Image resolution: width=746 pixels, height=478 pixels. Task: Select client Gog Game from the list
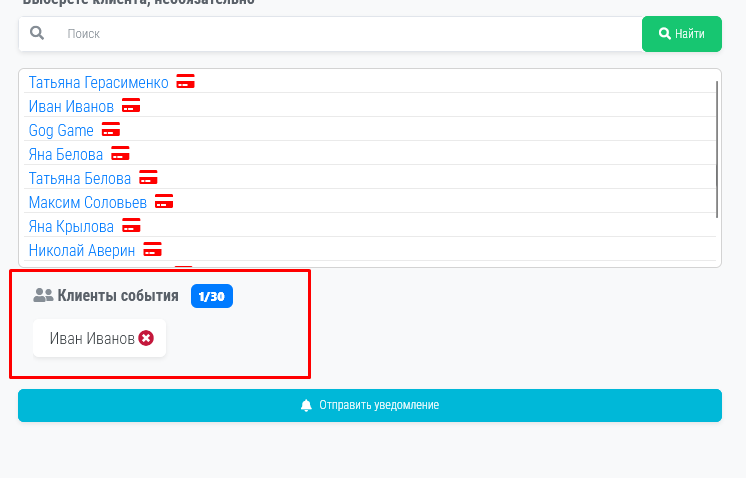pyautogui.click(x=61, y=130)
